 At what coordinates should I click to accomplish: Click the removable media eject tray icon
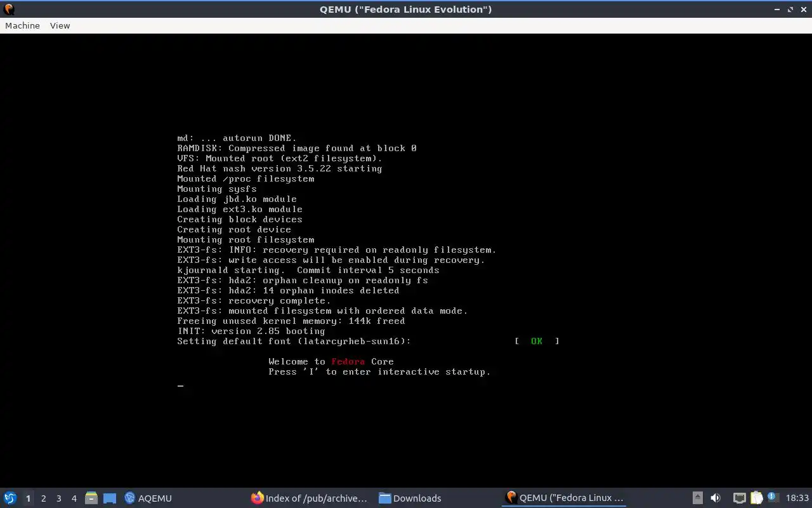(x=697, y=498)
